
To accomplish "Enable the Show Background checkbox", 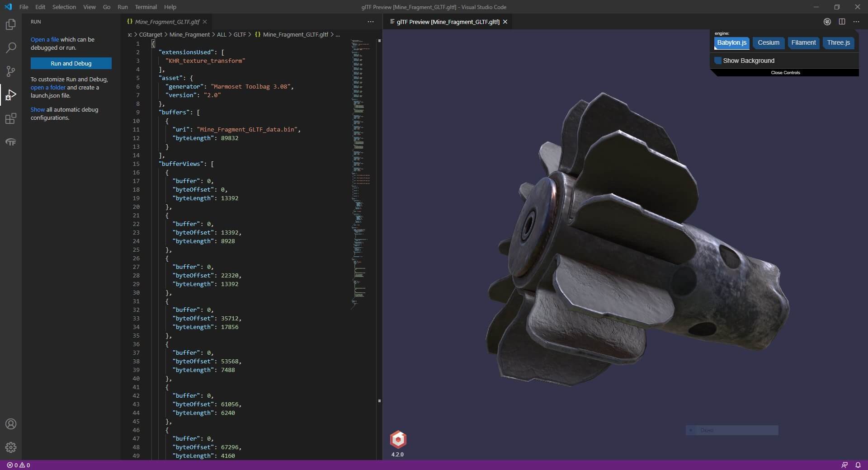I will [718, 61].
